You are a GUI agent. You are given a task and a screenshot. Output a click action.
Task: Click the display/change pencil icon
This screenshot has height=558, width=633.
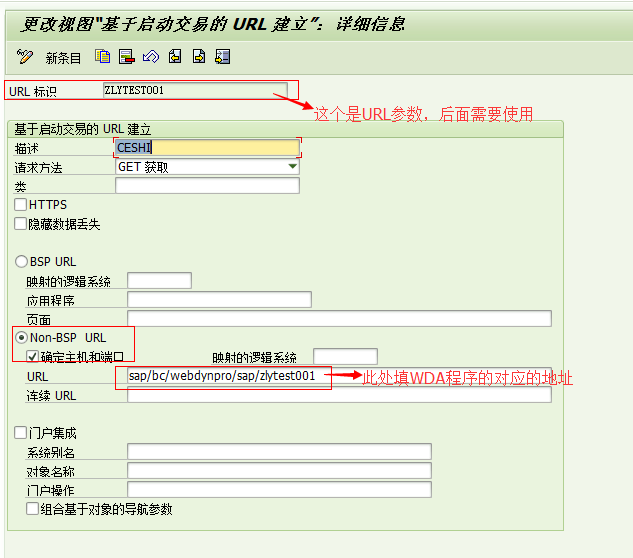tap(25, 57)
